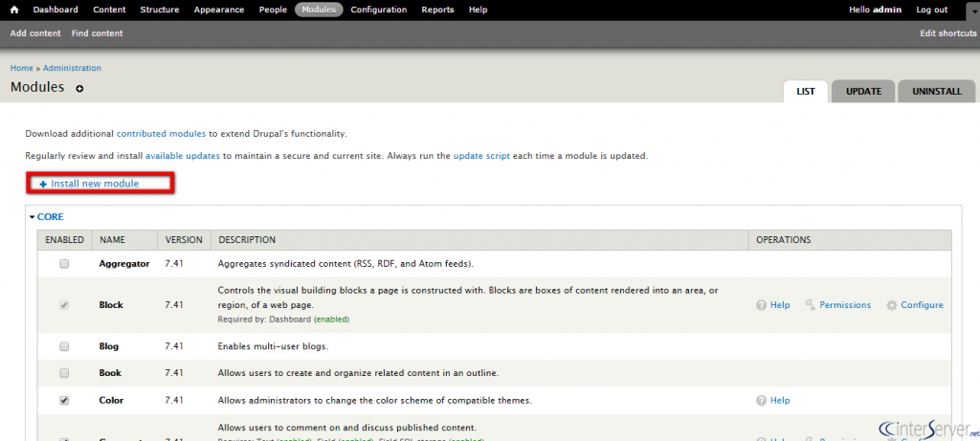
Task: Open the Appearance menu
Action: pyautogui.click(x=219, y=10)
